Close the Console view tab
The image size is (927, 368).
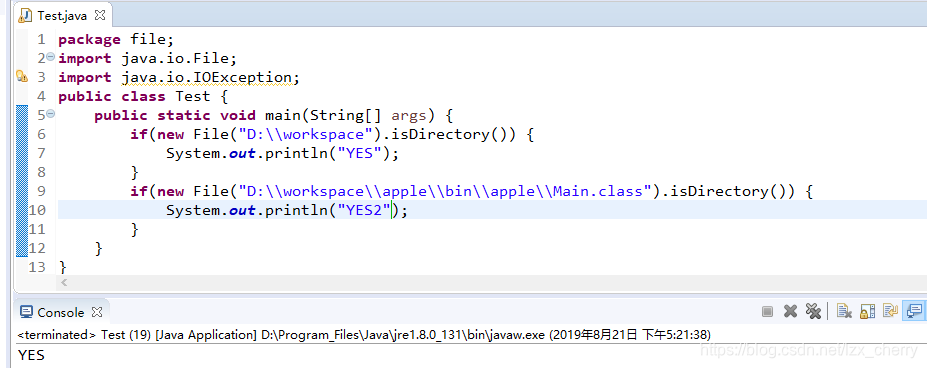[x=97, y=311]
